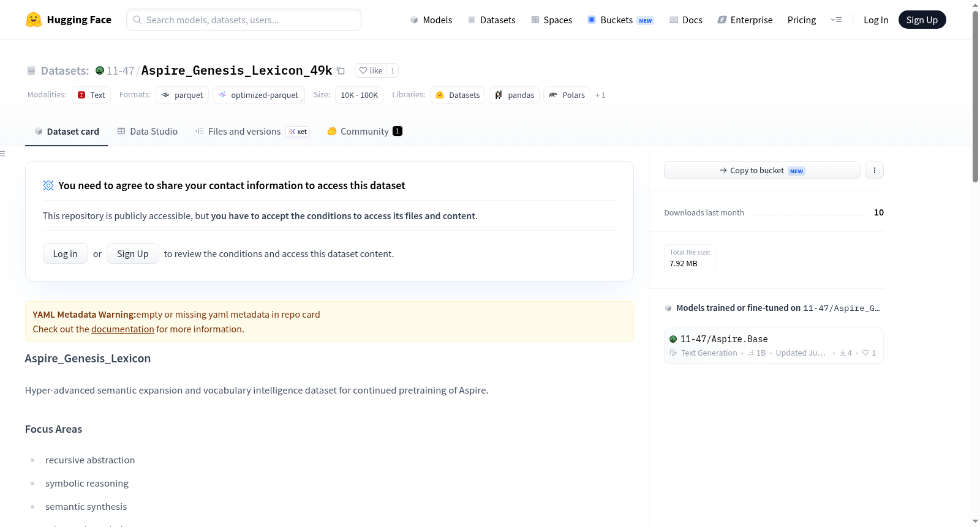
Task: Open the YAML documentation link
Action: coord(123,329)
